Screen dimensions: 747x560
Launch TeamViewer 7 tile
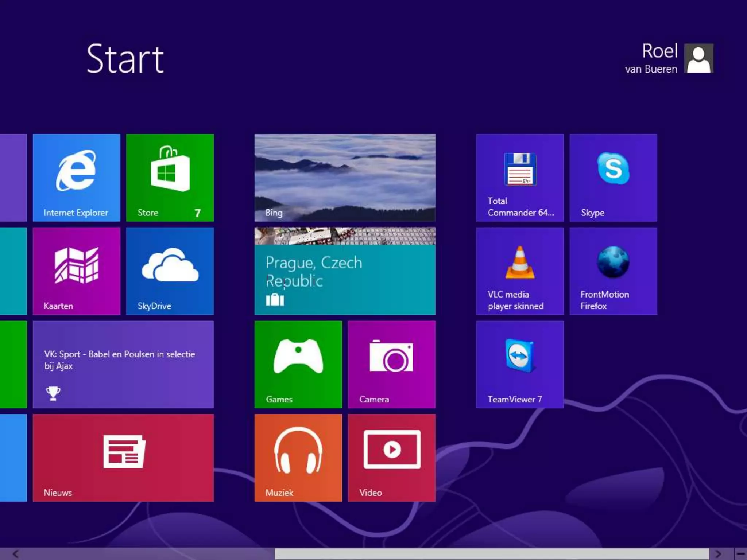[520, 364]
